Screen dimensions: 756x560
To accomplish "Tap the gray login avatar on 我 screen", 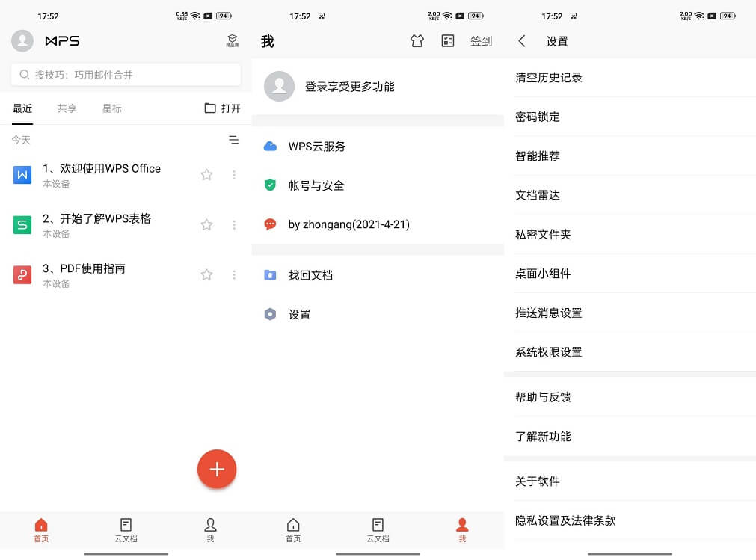I will coord(279,86).
